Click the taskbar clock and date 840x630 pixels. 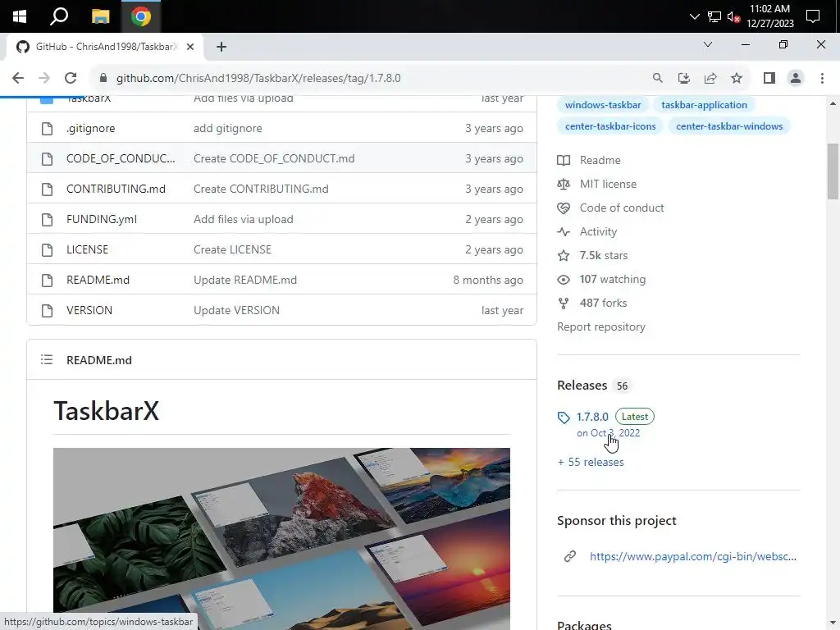tap(769, 16)
